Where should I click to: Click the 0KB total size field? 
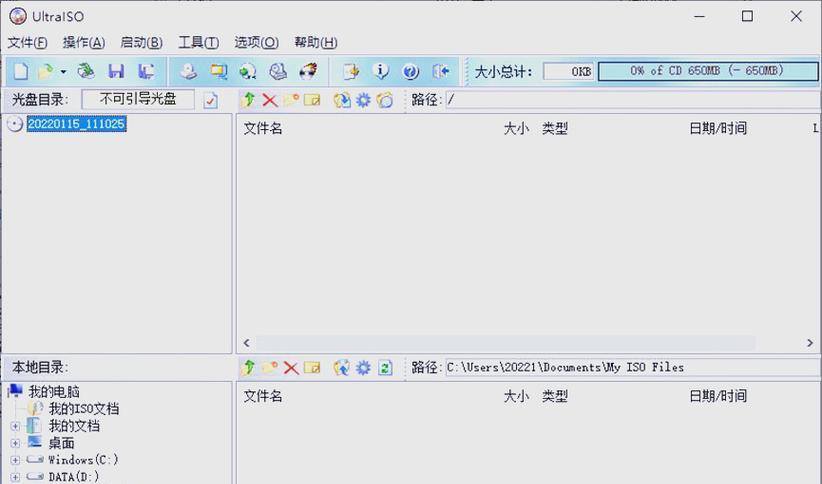click(568, 71)
